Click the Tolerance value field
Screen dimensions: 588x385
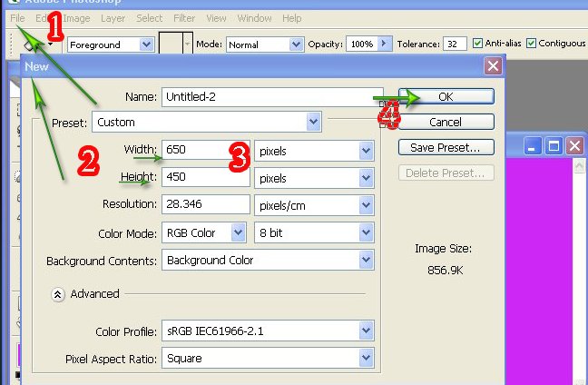click(455, 44)
